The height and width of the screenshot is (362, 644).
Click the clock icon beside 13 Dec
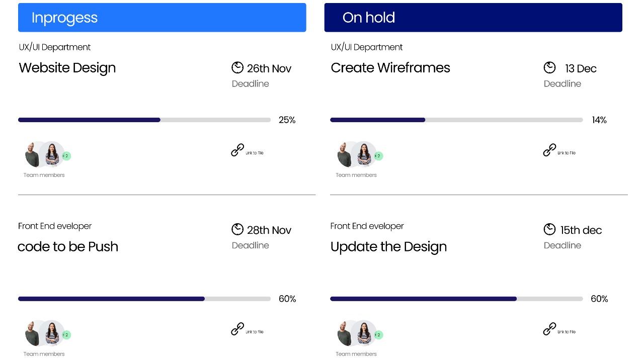549,67
